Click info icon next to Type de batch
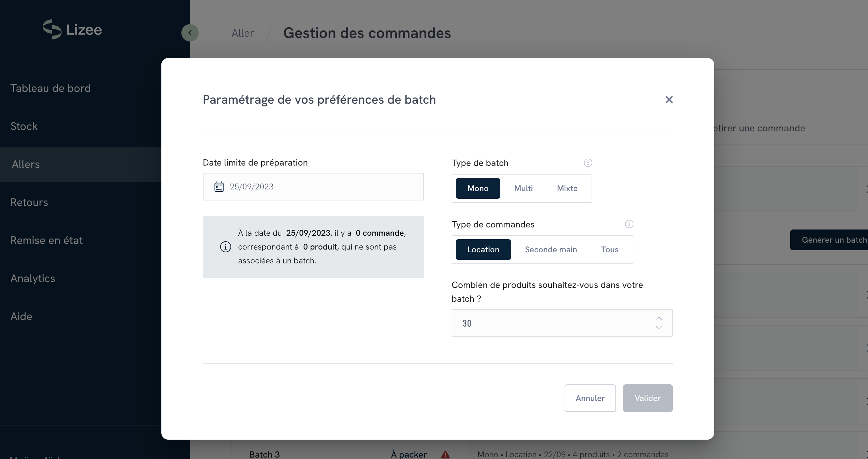868x459 pixels. point(588,163)
